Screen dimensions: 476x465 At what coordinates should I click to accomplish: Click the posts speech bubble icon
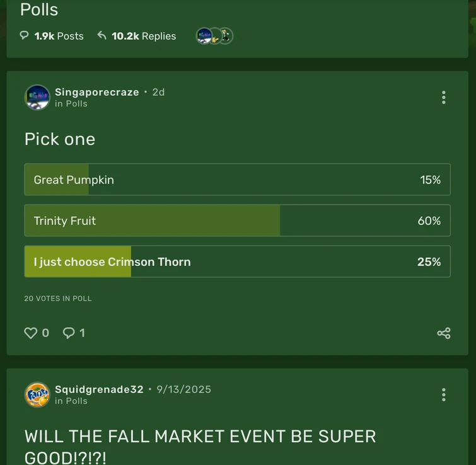click(x=25, y=36)
